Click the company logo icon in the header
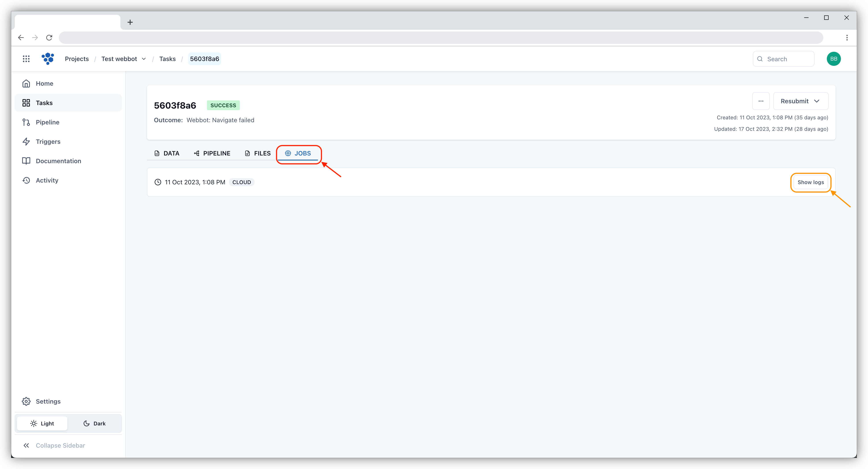 48,59
